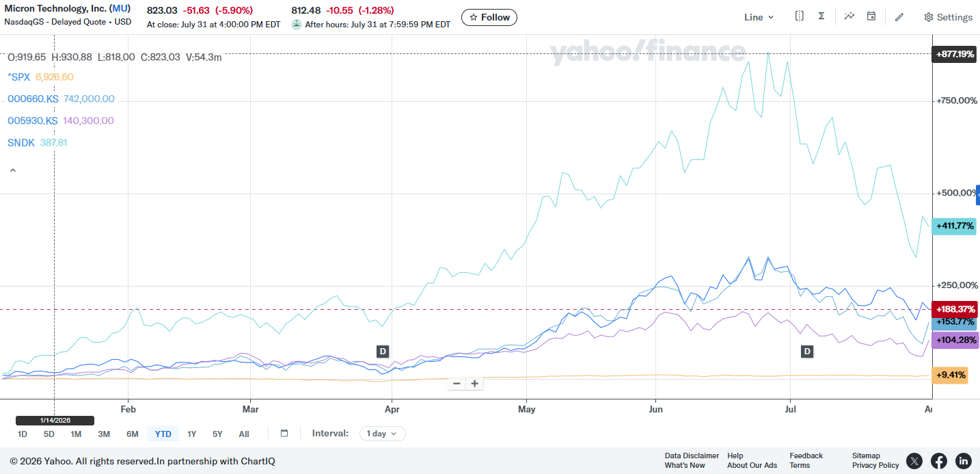Click the O:919.65 open value

click(x=27, y=57)
